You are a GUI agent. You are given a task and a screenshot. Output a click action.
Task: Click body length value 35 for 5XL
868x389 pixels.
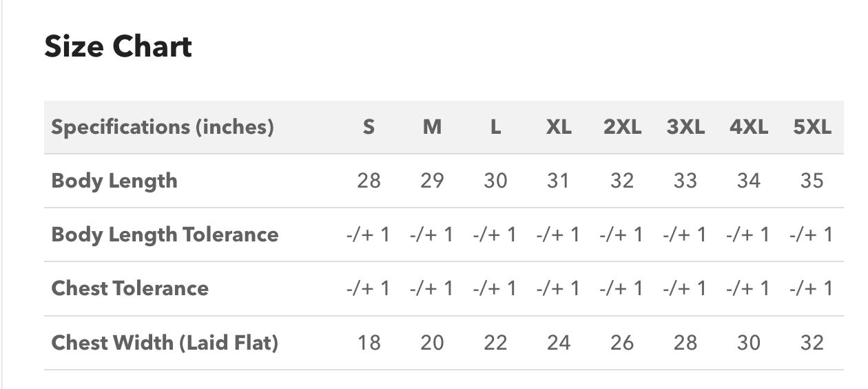(812, 181)
